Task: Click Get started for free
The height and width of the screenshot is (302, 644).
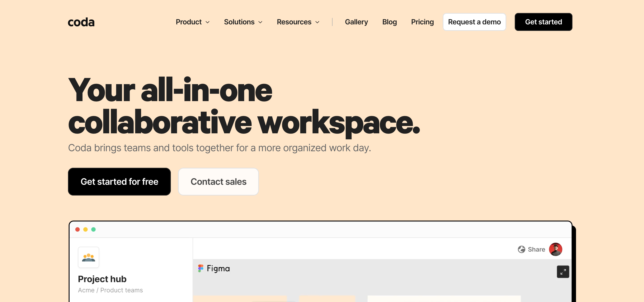Action: coord(119,181)
